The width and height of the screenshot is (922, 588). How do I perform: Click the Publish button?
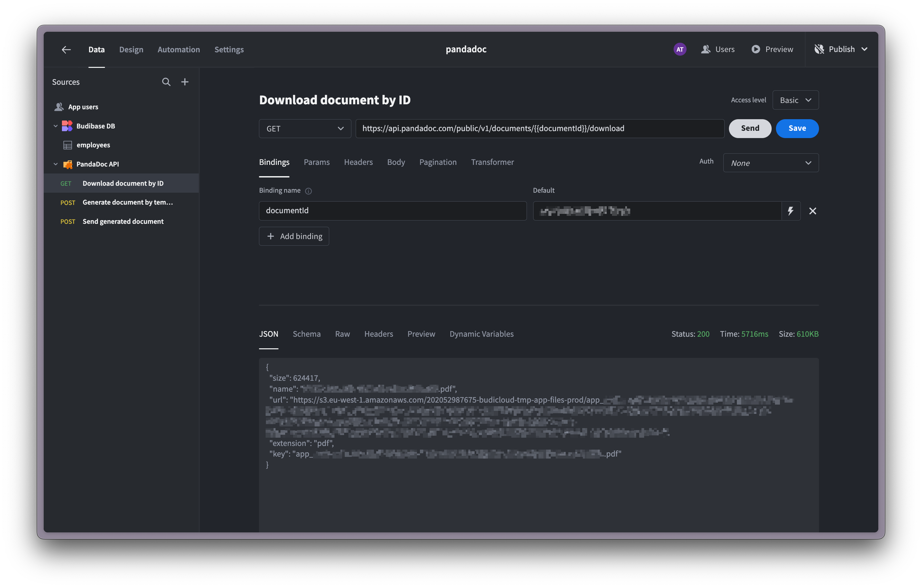tap(841, 49)
